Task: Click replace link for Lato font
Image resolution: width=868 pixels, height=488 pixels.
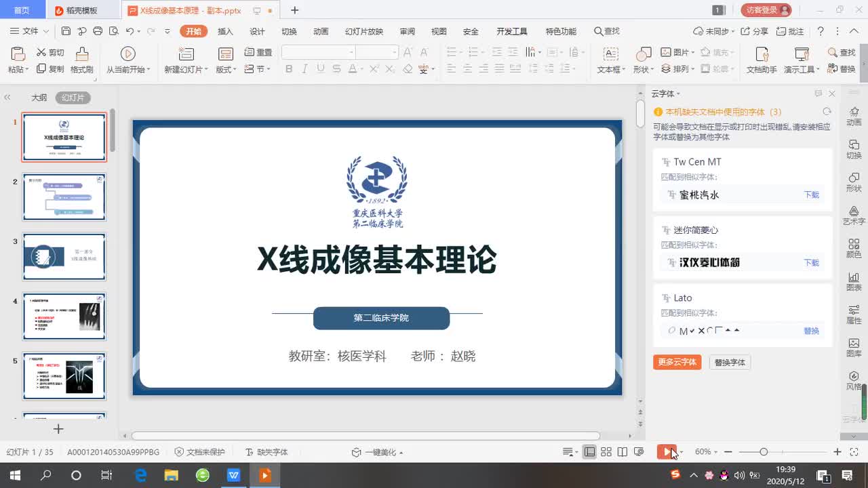Action: click(x=812, y=331)
